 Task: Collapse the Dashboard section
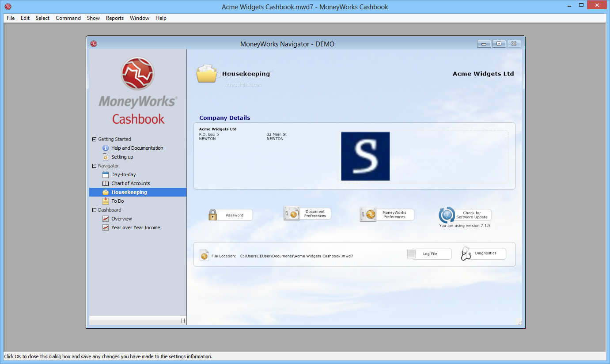coord(94,210)
